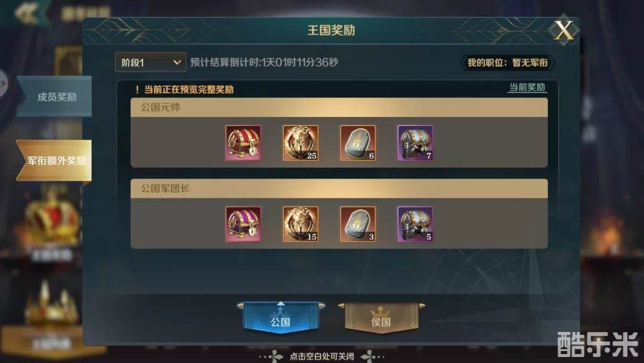Tap 点击空白处可关闭 hint text
This screenshot has width=644, height=363.
click(322, 356)
